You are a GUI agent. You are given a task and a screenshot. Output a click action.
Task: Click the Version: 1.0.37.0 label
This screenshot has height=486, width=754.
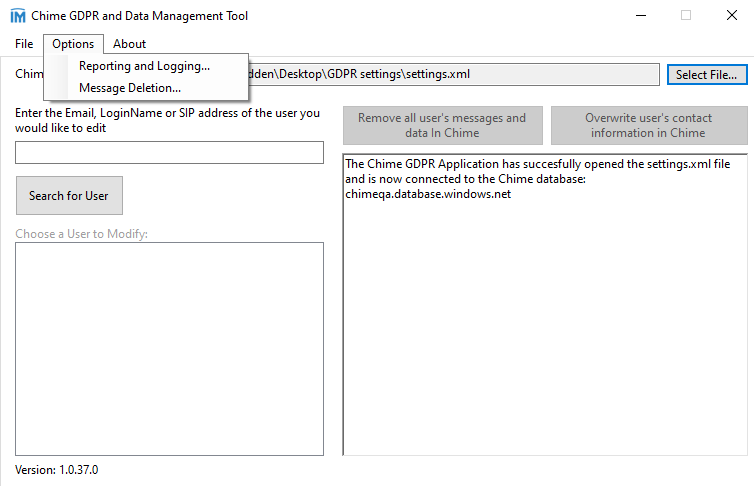pos(57,470)
